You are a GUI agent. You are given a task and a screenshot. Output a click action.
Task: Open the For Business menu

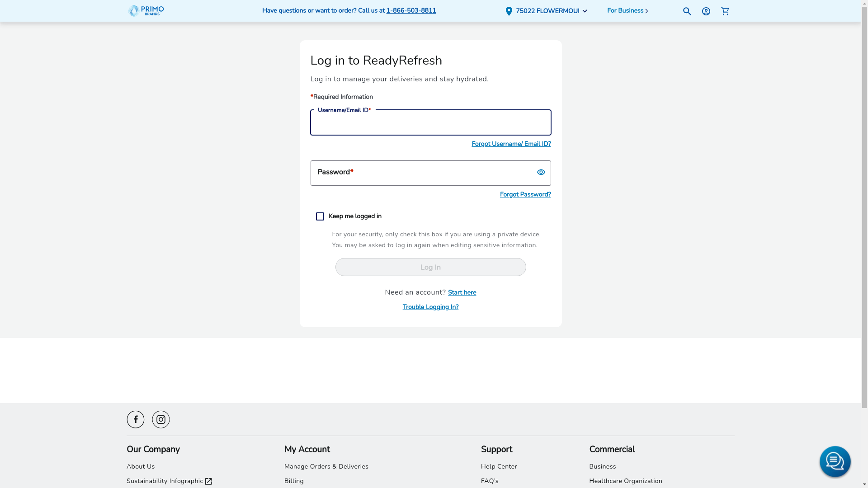pyautogui.click(x=627, y=11)
